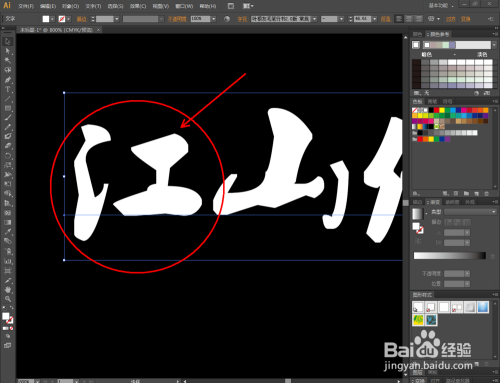This screenshot has width=500, height=383.
Task: Click the stroke weight stepper arrows
Action: pyautogui.click(x=93, y=19)
